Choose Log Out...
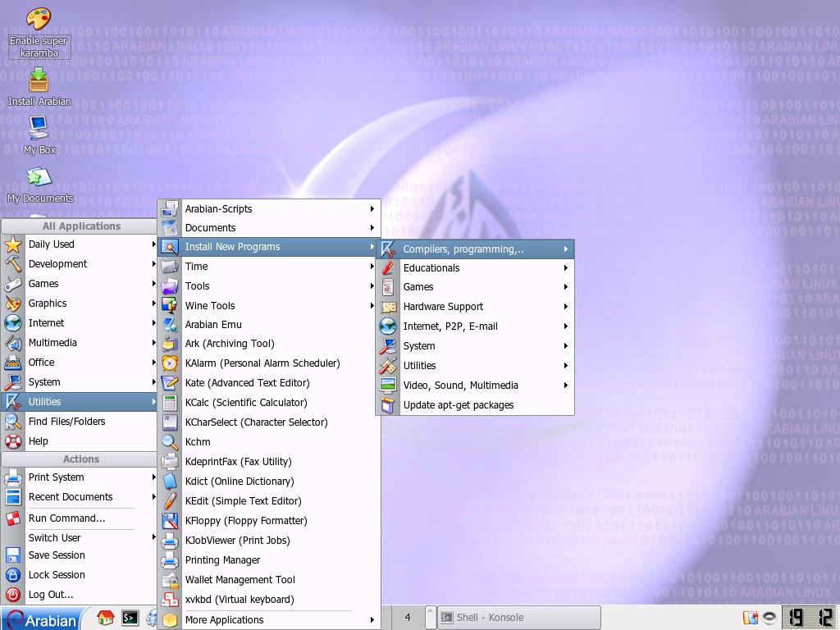The height and width of the screenshot is (630, 840). tap(80, 595)
